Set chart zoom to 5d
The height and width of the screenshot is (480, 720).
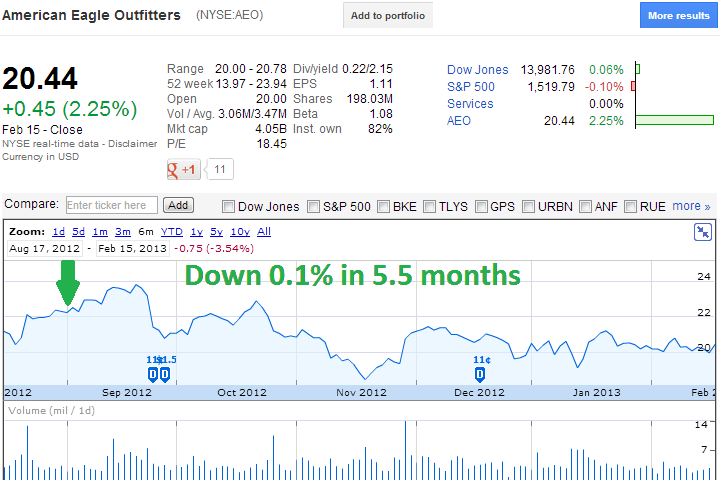[x=79, y=232]
